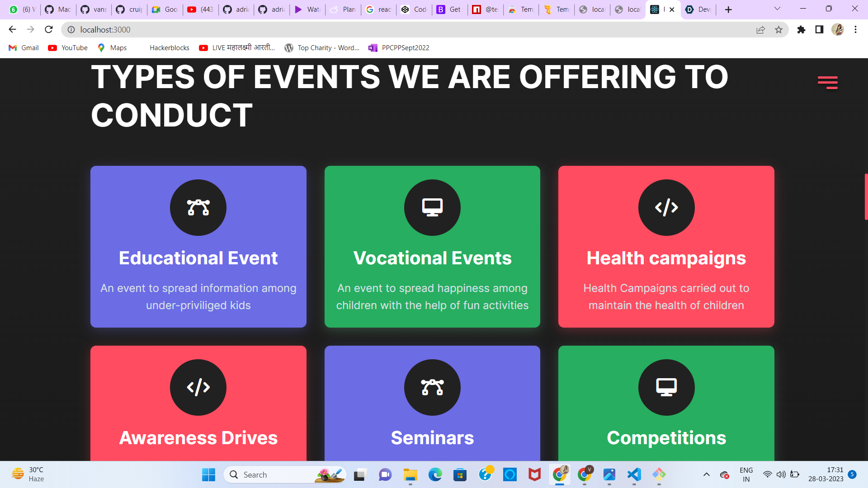Bookmark this page with star icon
The image size is (868, 488).
click(778, 30)
